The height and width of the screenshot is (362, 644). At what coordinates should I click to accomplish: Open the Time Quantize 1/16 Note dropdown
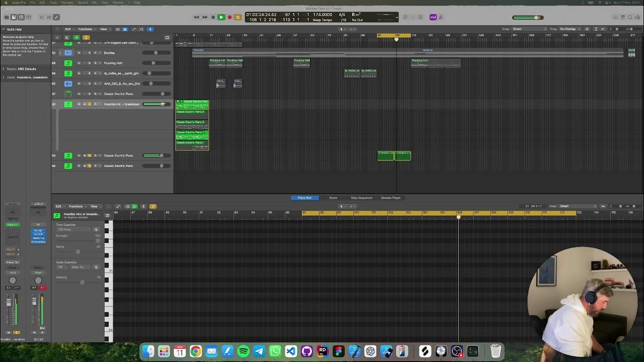coord(75,230)
